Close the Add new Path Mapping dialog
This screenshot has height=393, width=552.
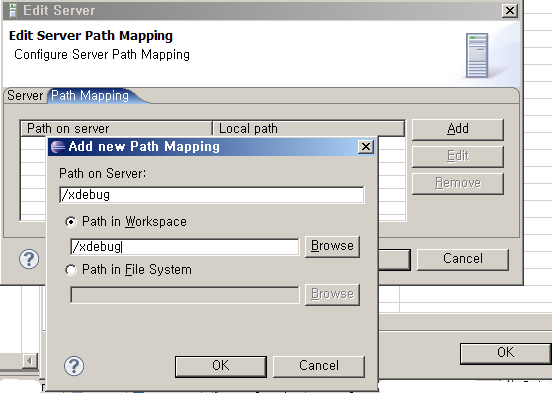366,146
